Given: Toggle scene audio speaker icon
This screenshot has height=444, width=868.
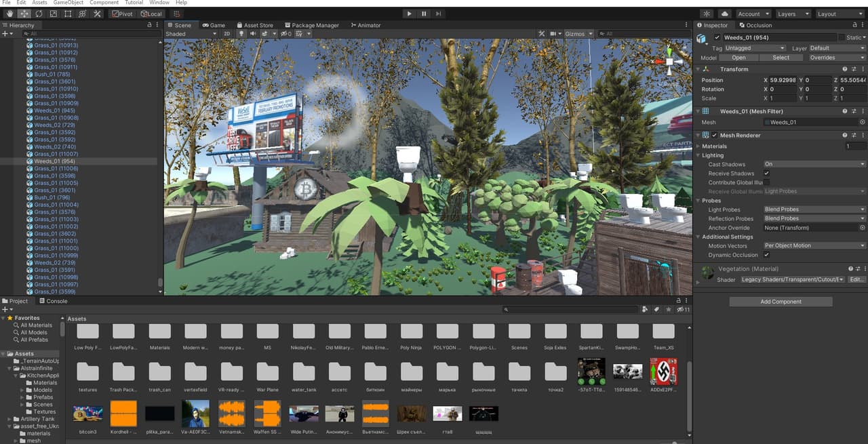Looking at the screenshot, I should click(253, 34).
